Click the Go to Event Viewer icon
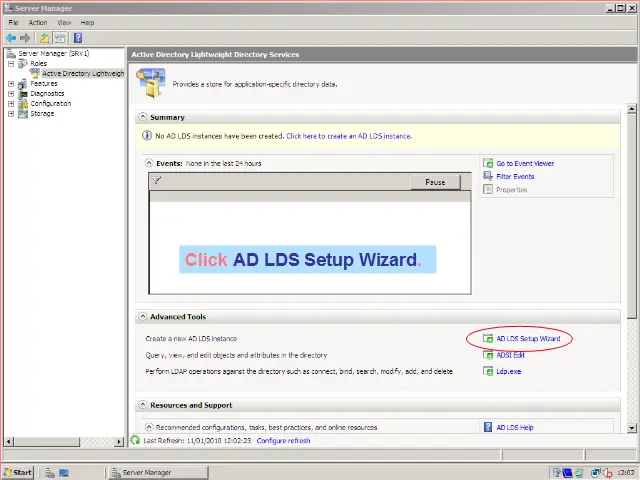Screen dimensions: 640x480 (488, 163)
